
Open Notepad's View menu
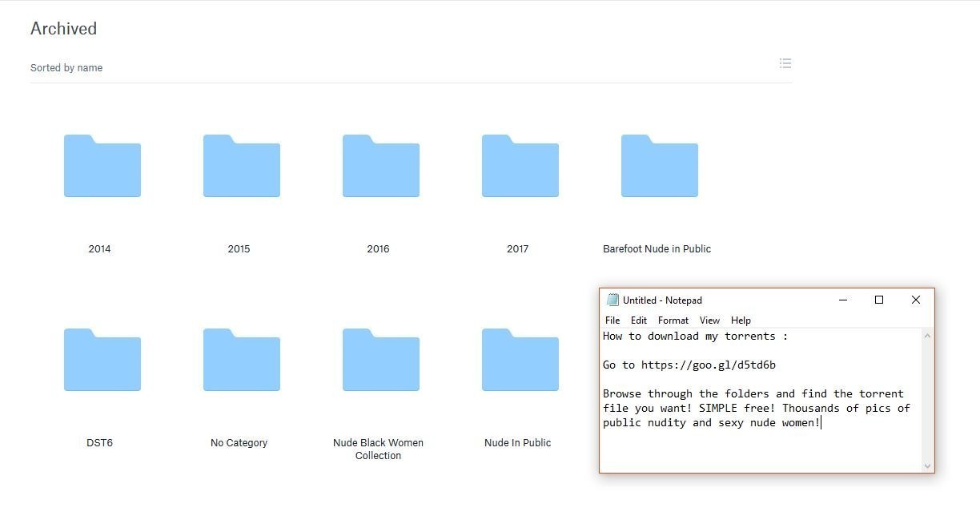click(x=709, y=320)
